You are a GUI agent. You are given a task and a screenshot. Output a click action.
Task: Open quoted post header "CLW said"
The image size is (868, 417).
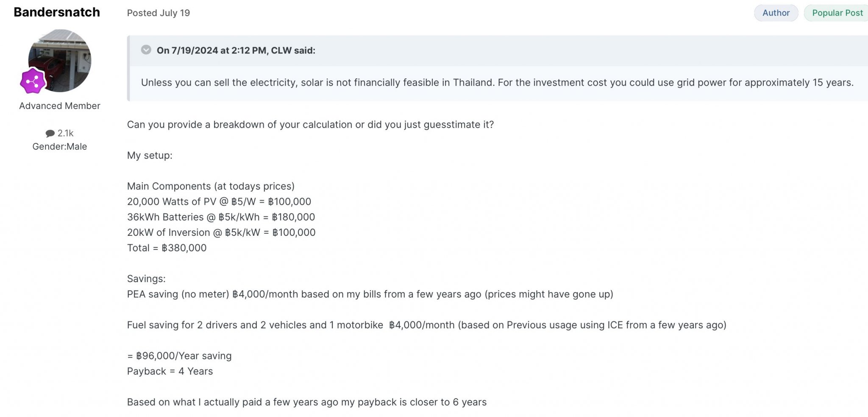(236, 50)
